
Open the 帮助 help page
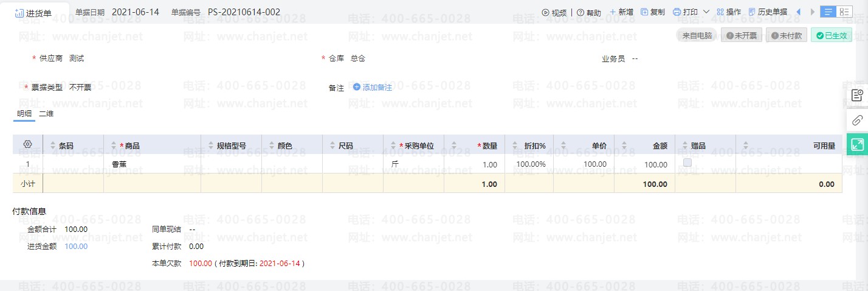coord(588,12)
